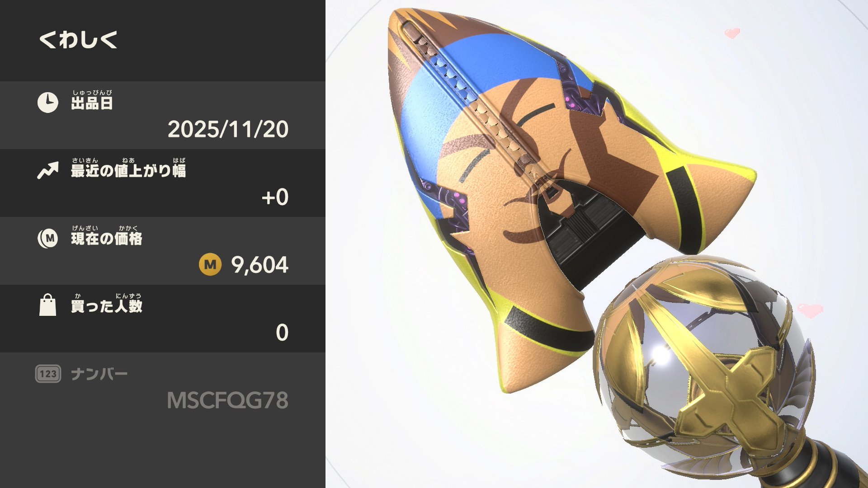Select the くわしく header title

click(x=79, y=40)
